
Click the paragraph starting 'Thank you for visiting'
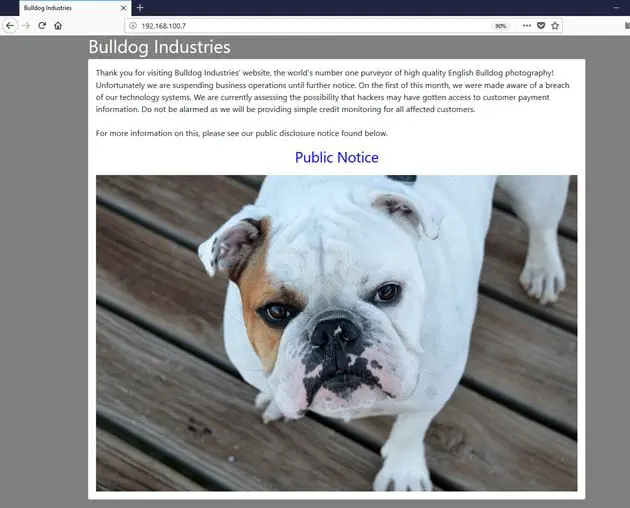tap(333, 91)
